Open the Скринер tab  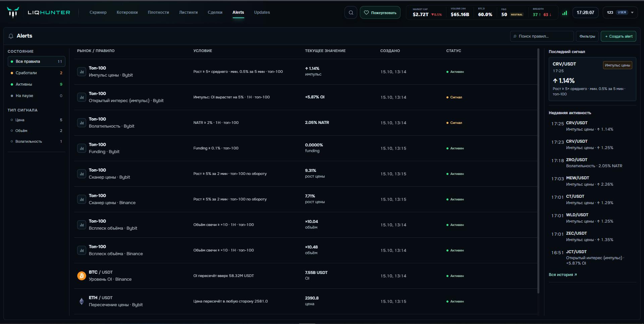(x=98, y=12)
